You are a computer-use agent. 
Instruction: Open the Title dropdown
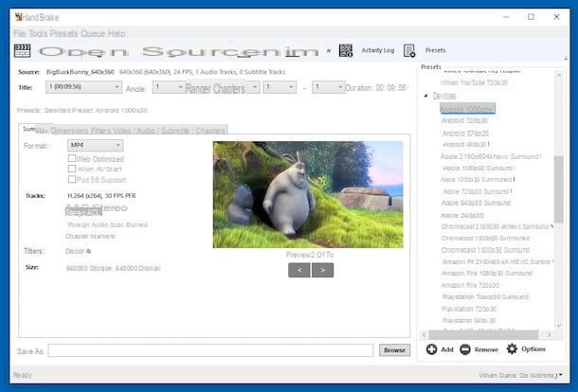[83, 87]
